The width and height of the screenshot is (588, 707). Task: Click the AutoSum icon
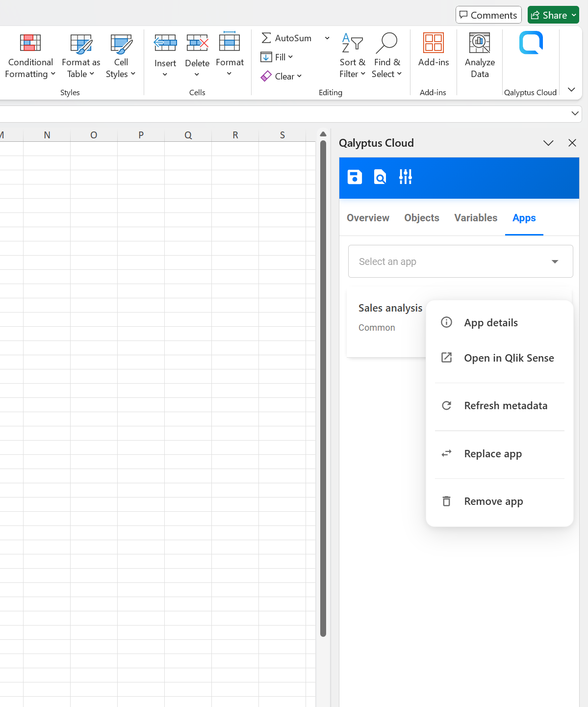click(x=266, y=37)
